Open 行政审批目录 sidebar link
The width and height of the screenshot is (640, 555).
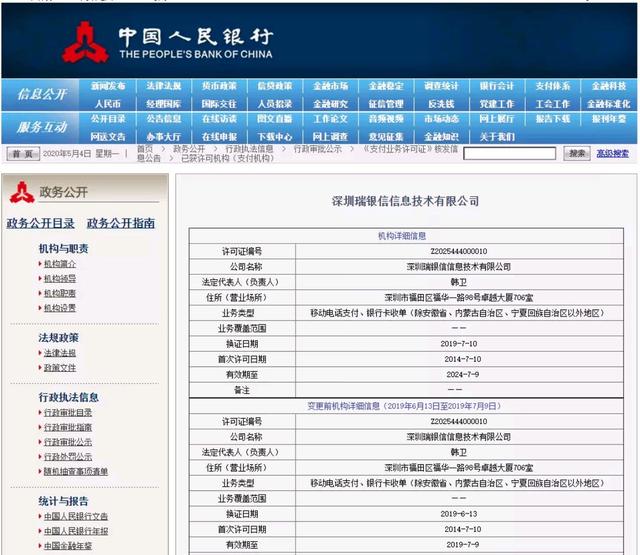tap(68, 413)
